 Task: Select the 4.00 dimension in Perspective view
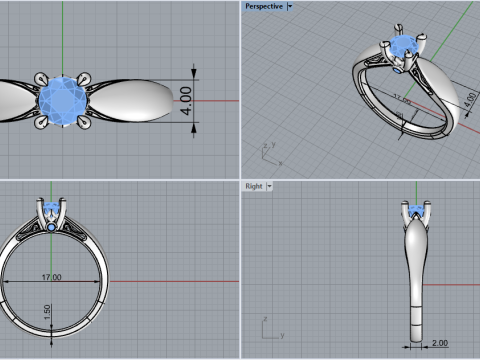[x=470, y=100]
